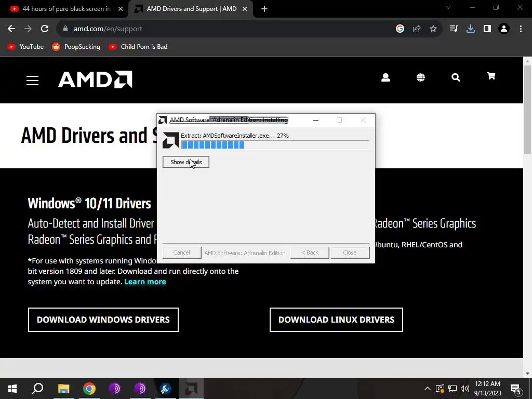Click Cancel in the AMD installer dialog

coord(182,252)
